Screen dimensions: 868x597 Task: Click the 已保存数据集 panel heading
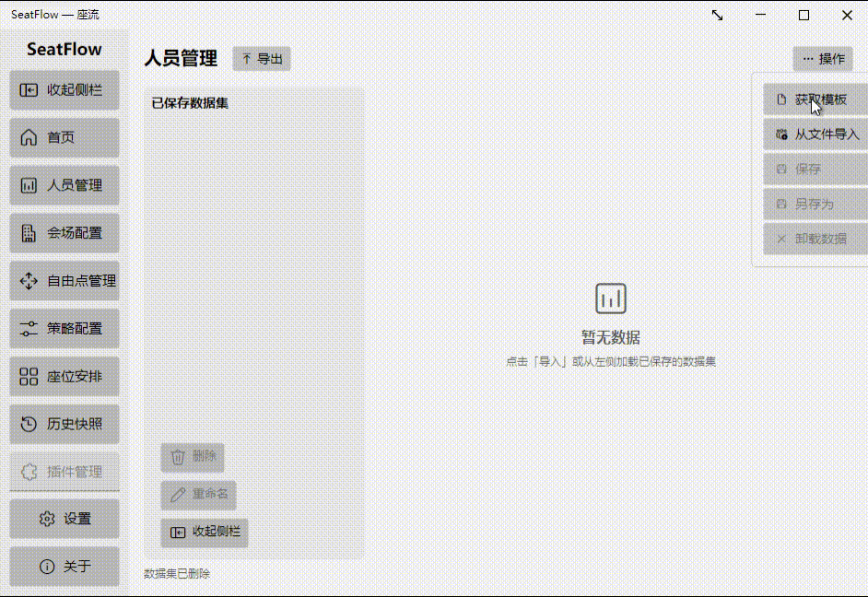(x=190, y=103)
